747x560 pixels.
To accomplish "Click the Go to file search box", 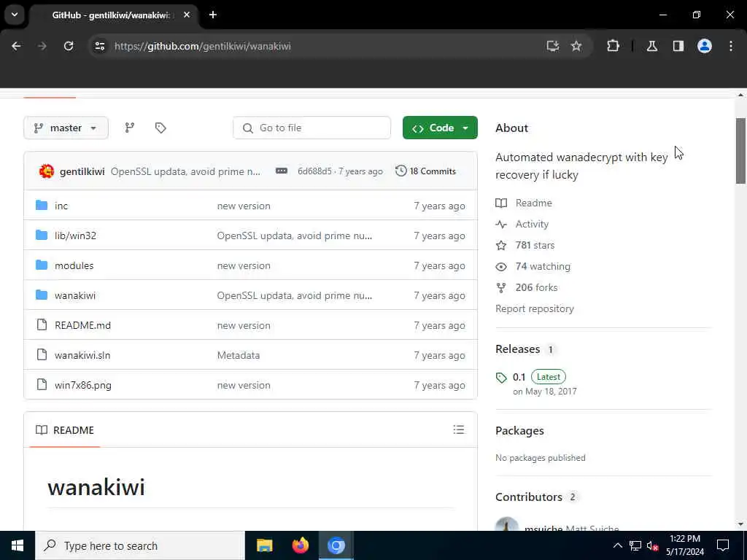I will 311,128.
